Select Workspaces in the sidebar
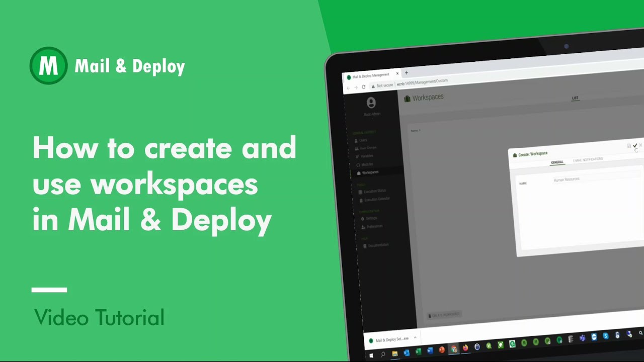Image resolution: width=644 pixels, height=362 pixels. point(368,172)
